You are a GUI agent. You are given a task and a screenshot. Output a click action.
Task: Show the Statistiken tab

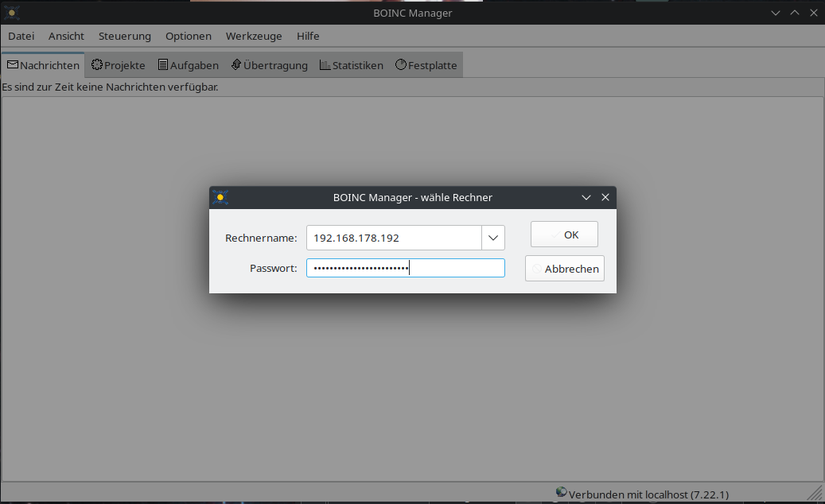click(351, 65)
